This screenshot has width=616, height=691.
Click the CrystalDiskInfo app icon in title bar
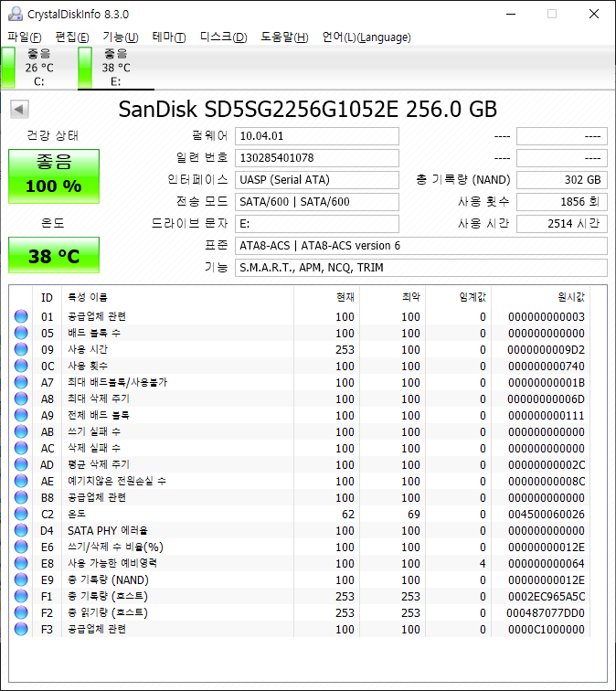[14, 14]
